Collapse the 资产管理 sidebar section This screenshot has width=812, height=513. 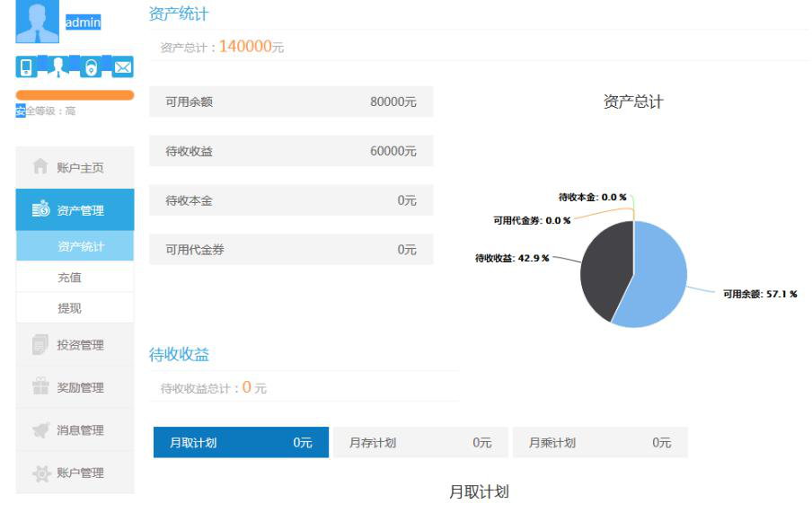[x=75, y=210]
